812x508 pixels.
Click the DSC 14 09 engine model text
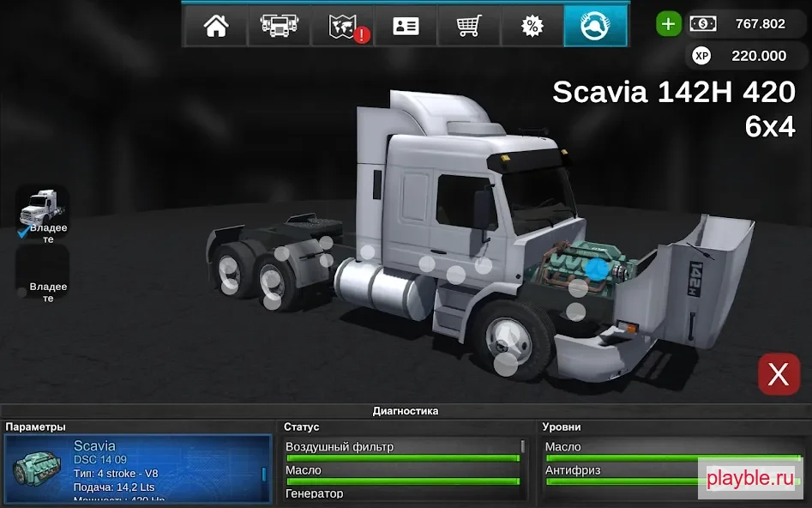[x=100, y=459]
